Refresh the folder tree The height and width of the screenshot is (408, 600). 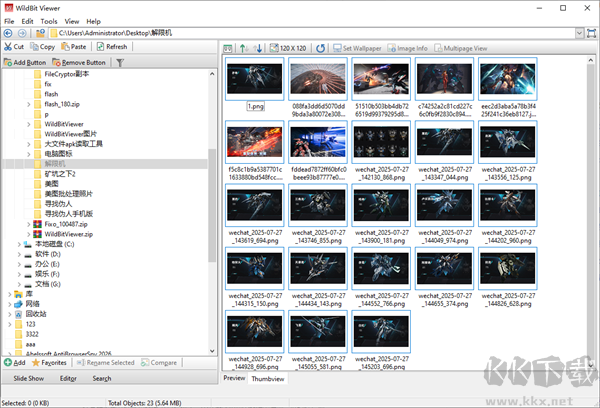pyautogui.click(x=112, y=47)
